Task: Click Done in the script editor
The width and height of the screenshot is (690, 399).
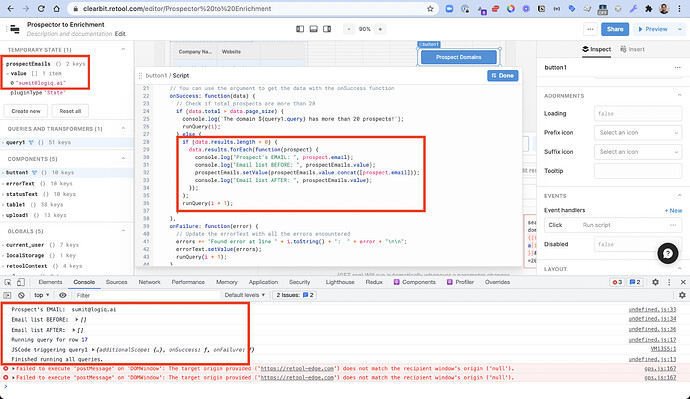Action: click(x=503, y=76)
